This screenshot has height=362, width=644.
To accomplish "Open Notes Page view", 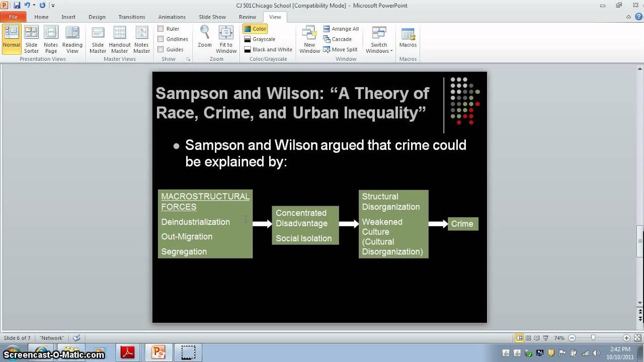I will (x=51, y=40).
